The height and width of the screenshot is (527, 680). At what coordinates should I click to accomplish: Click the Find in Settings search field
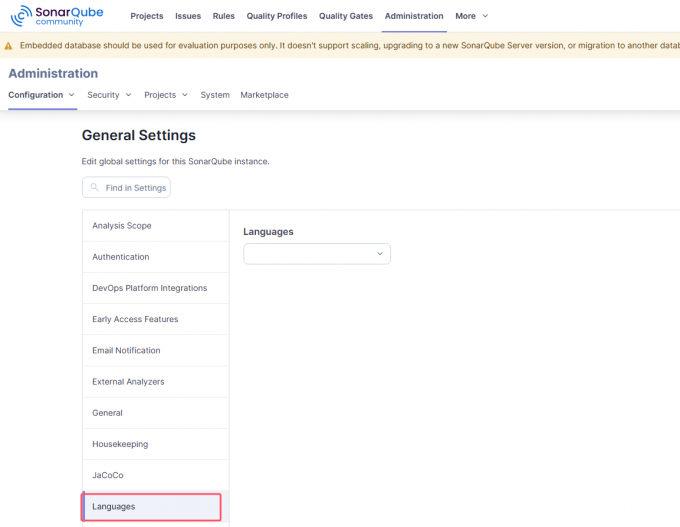pyautogui.click(x=126, y=187)
